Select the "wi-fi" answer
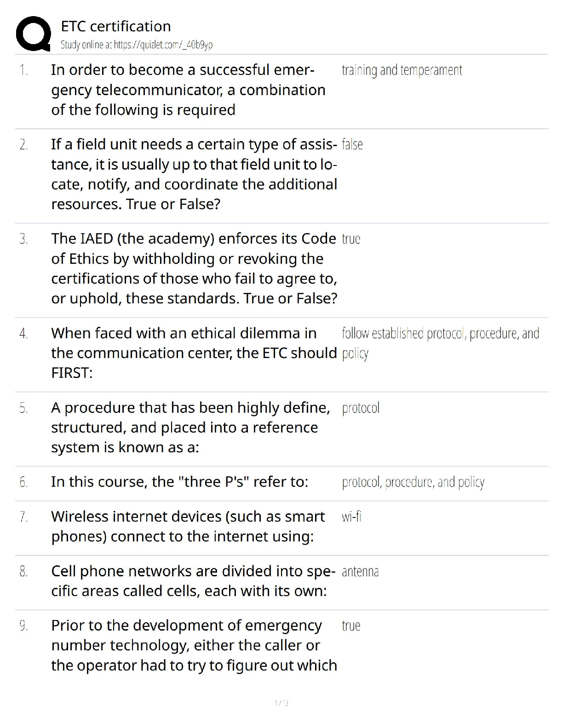This screenshot has width=563, height=728. tap(351, 517)
